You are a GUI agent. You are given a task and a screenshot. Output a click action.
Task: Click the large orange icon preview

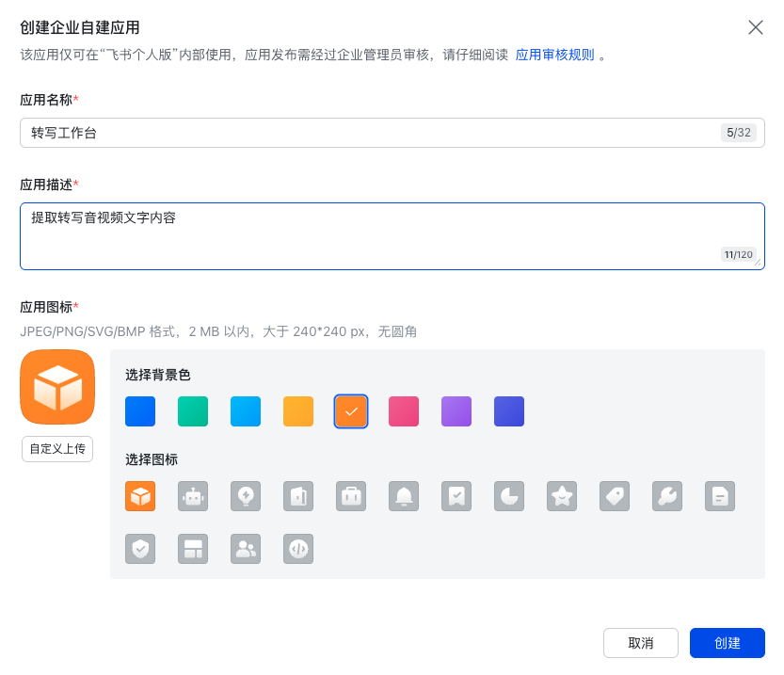click(57, 387)
